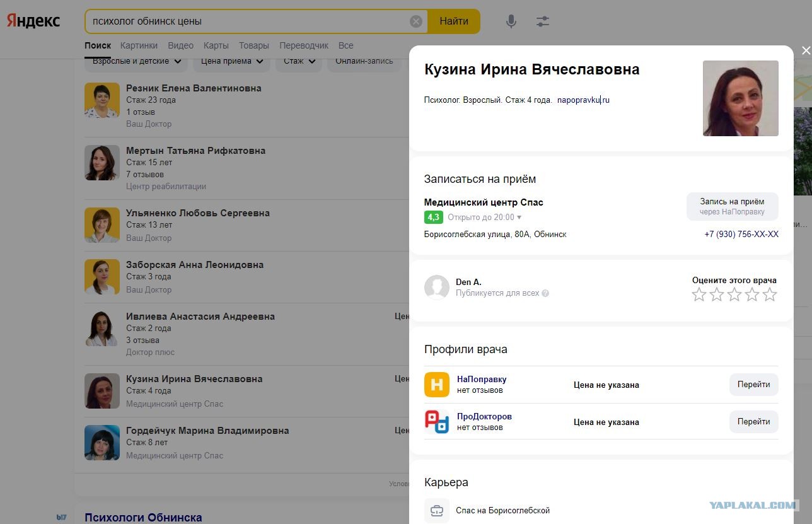Viewport: 812px width, 524px height.
Task: Start voice search with microphone icon
Action: pos(511,21)
